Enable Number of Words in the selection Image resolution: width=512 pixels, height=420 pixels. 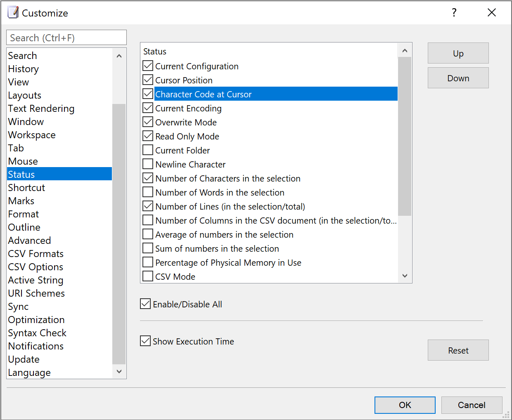coord(148,192)
